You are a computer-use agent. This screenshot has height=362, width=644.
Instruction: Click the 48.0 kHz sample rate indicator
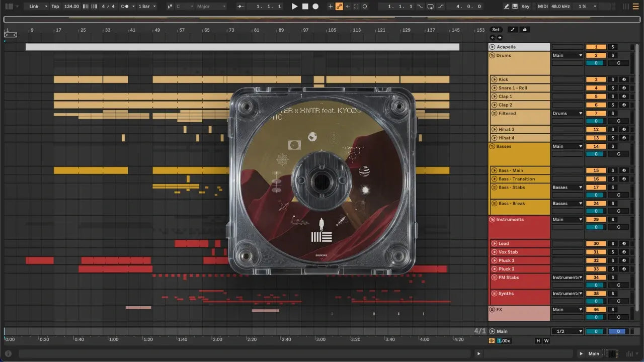point(560,7)
